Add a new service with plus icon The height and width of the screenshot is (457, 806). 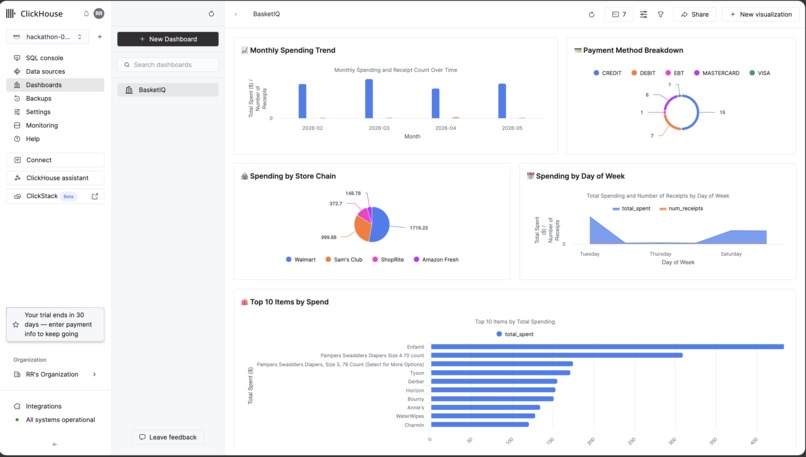coord(100,37)
